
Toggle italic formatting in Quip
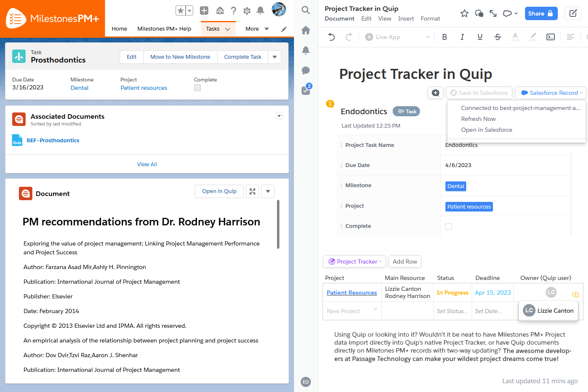[462, 37]
